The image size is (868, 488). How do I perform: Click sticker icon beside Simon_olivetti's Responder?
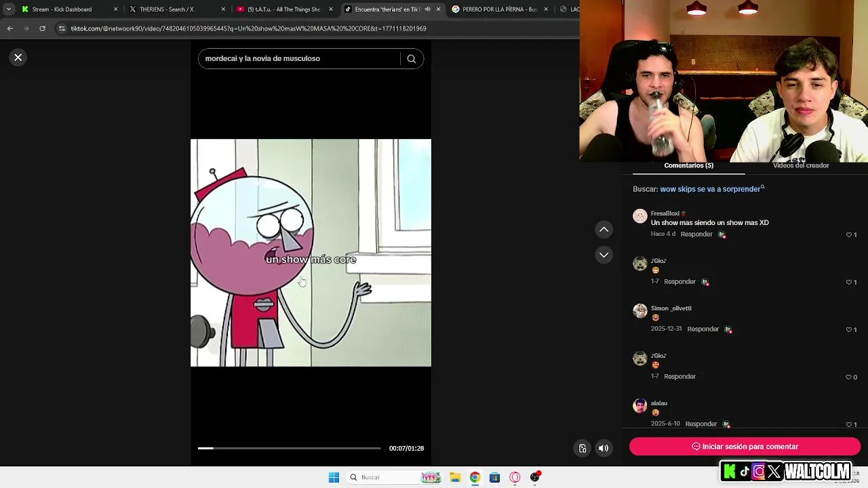(x=728, y=329)
